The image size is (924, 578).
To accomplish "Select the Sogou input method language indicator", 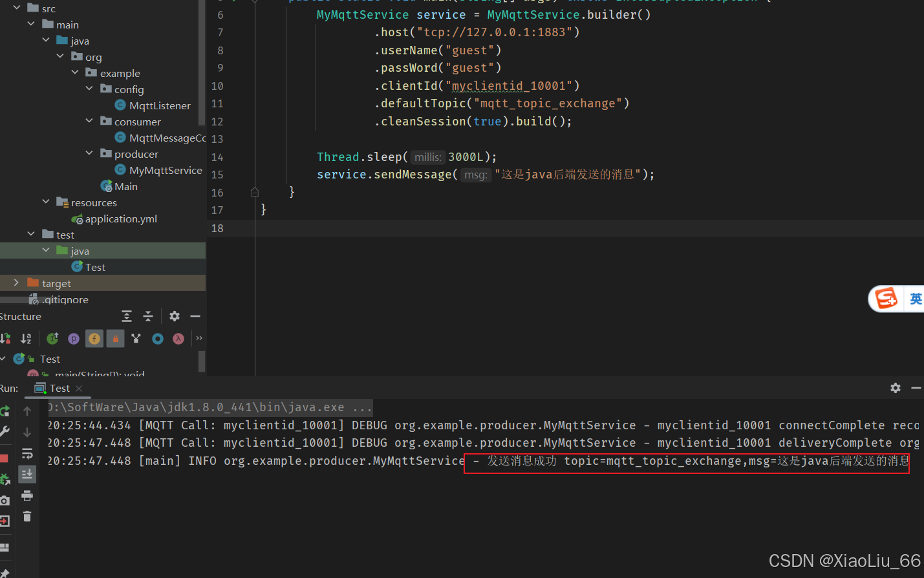I will coord(916,298).
